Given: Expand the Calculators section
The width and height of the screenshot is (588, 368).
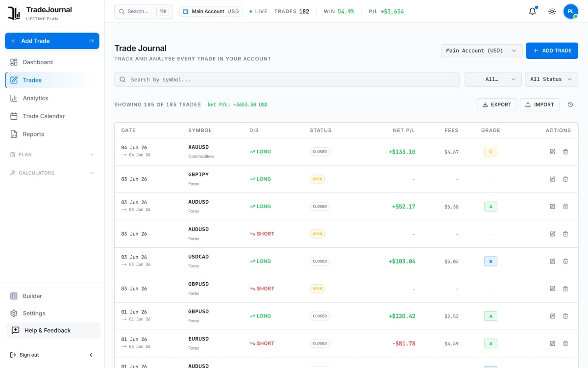Looking at the screenshot, I should tap(52, 173).
